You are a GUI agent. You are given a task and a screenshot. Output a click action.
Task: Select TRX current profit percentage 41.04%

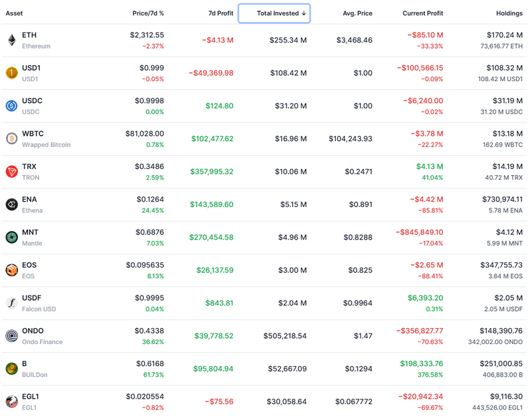[432, 178]
